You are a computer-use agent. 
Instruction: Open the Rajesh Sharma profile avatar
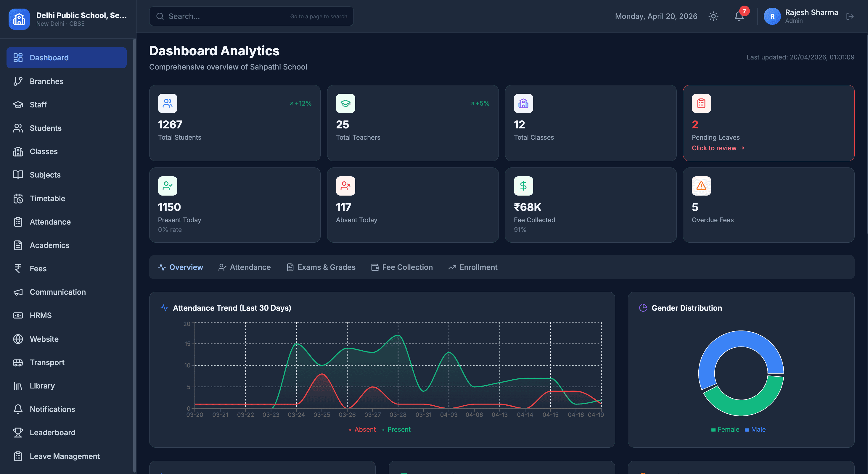coord(772,16)
